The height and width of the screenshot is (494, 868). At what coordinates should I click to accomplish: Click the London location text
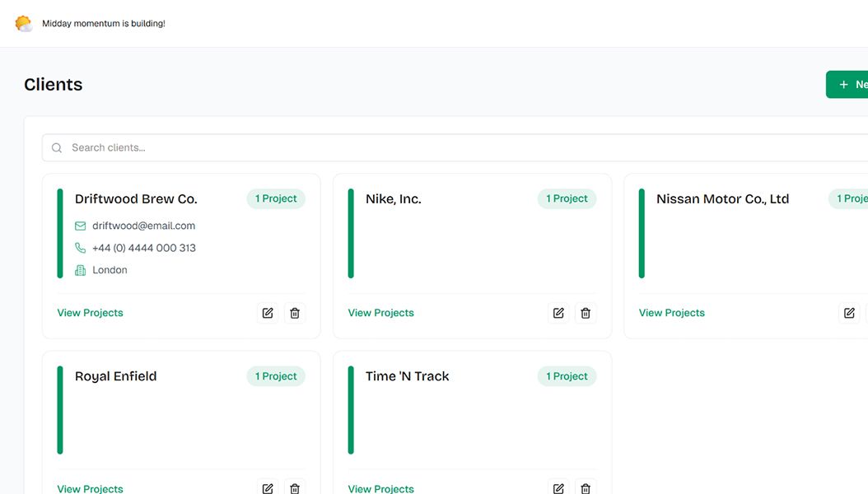110,270
